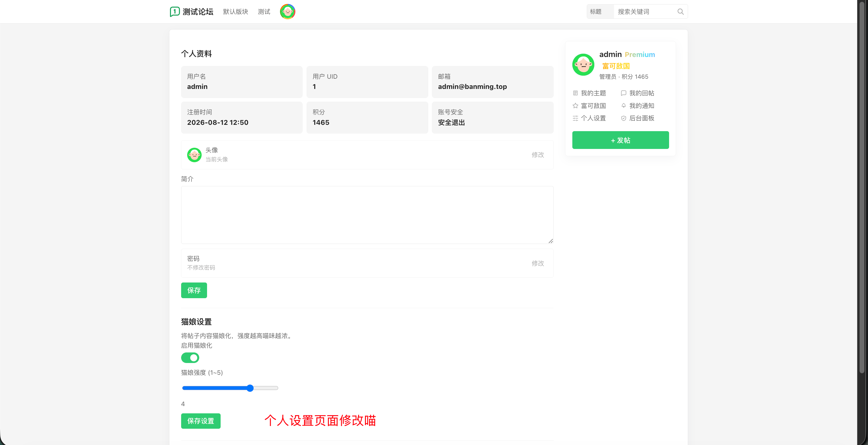
Task: Open 后台面板 shield icon
Action: point(623,118)
